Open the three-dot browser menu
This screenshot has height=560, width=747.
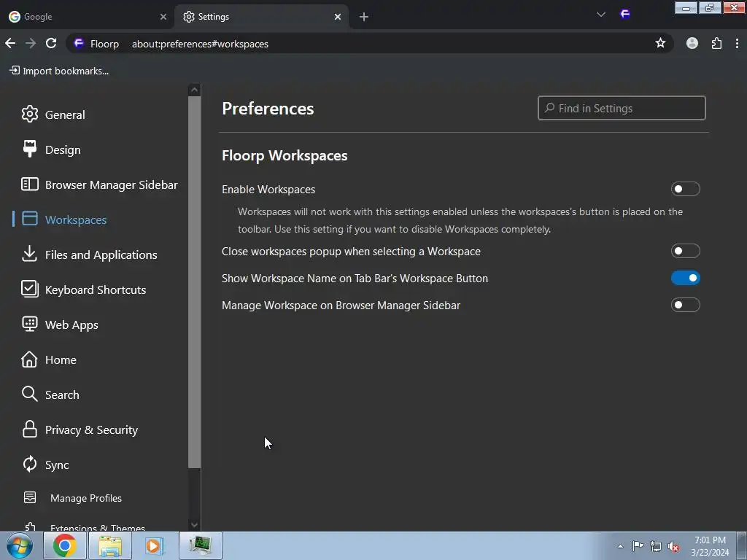point(737,43)
